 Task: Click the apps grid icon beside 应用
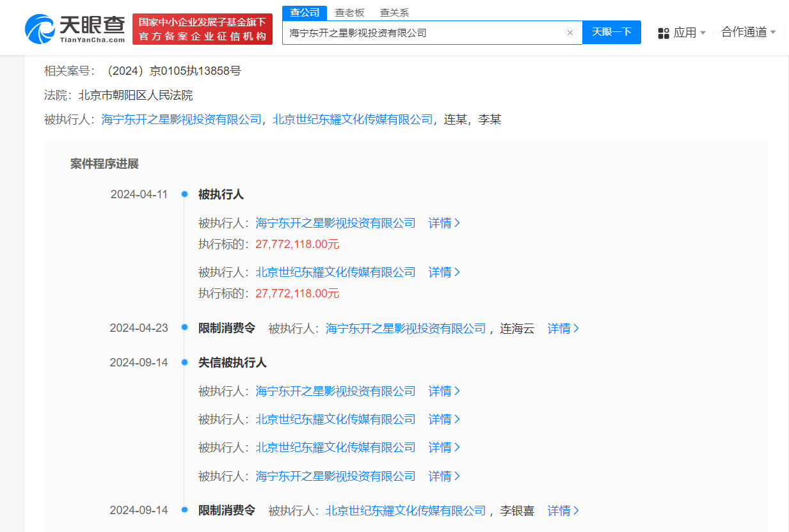coord(662,33)
